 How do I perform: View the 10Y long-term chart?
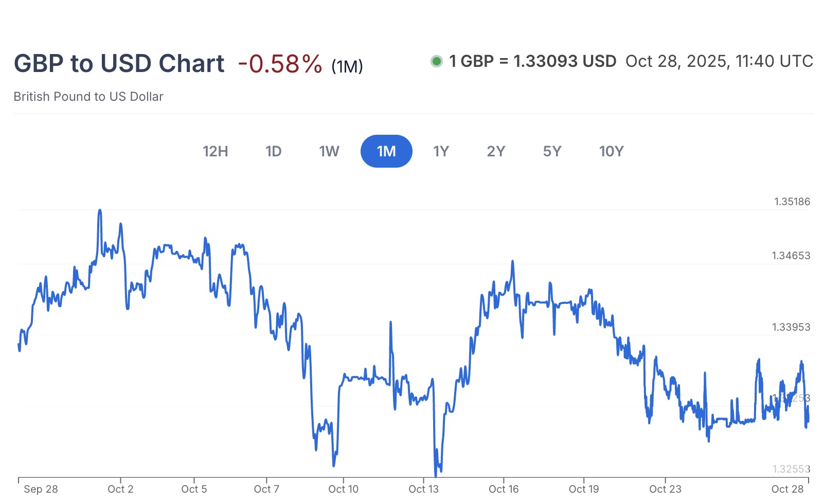[610, 151]
